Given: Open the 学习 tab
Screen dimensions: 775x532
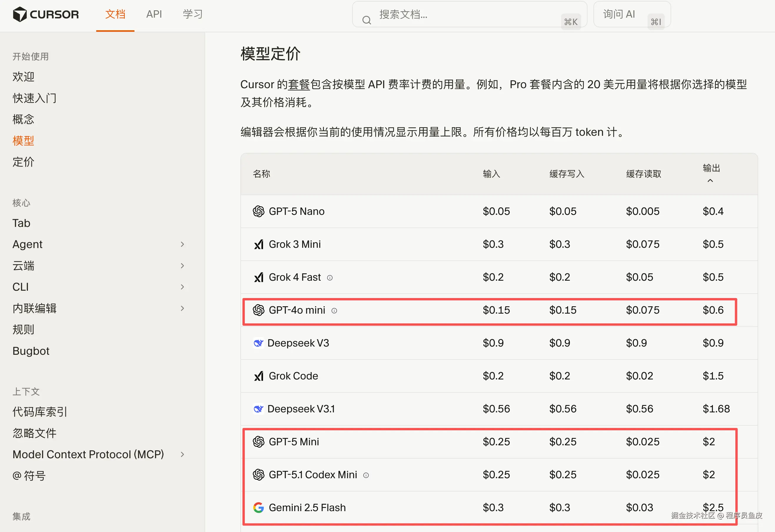Looking at the screenshot, I should coord(192,14).
